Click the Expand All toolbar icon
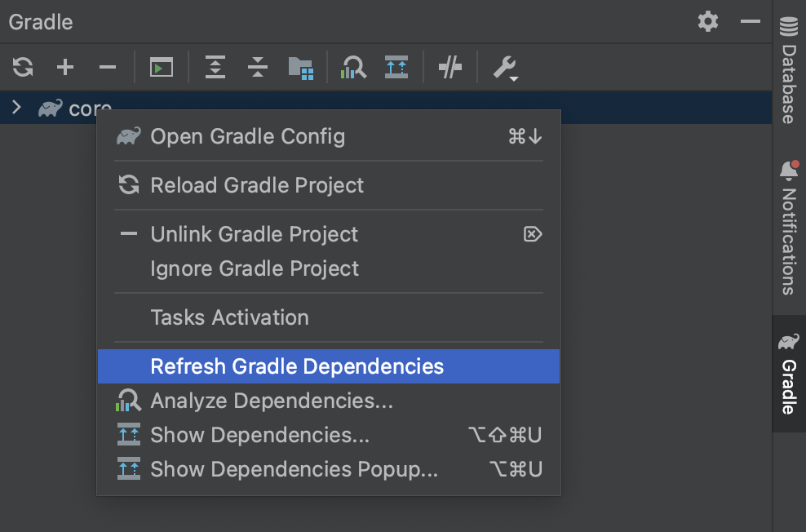 coord(215,67)
